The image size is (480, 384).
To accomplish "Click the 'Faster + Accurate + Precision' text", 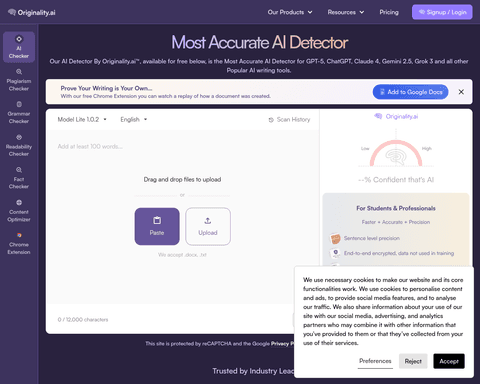I will (396, 222).
